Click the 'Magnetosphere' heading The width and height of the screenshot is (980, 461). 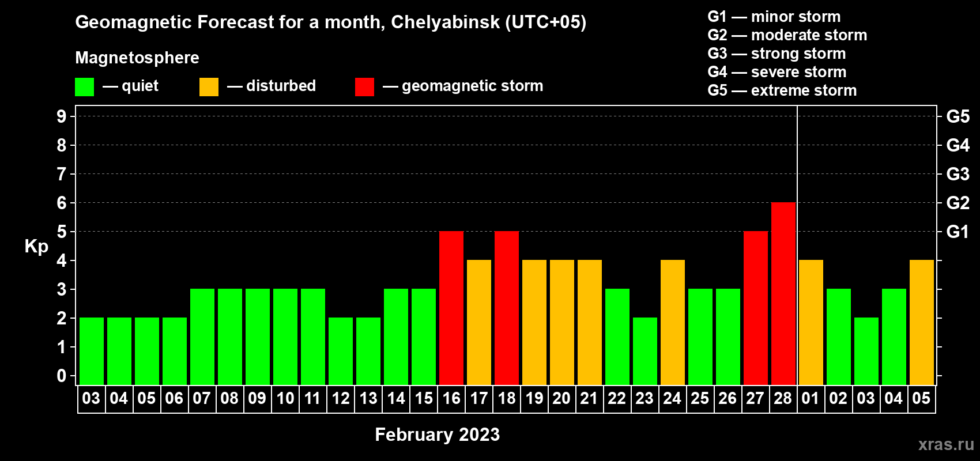click(137, 58)
